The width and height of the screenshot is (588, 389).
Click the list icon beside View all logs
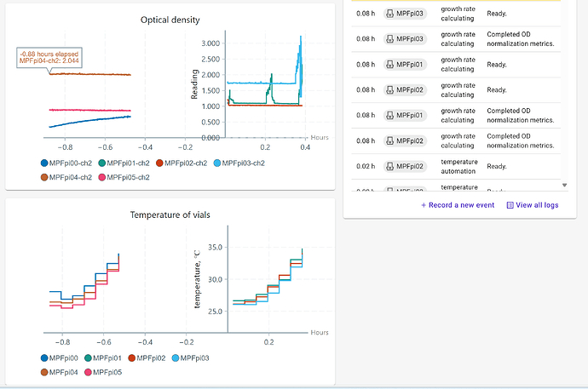click(510, 205)
